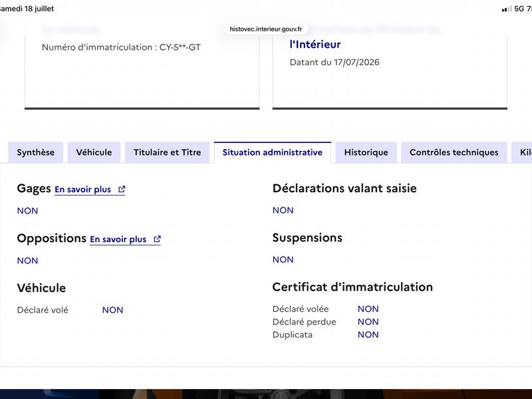Screen dimensions: 532x399
Task: Click the Déclaré volée label
Action: point(301,309)
